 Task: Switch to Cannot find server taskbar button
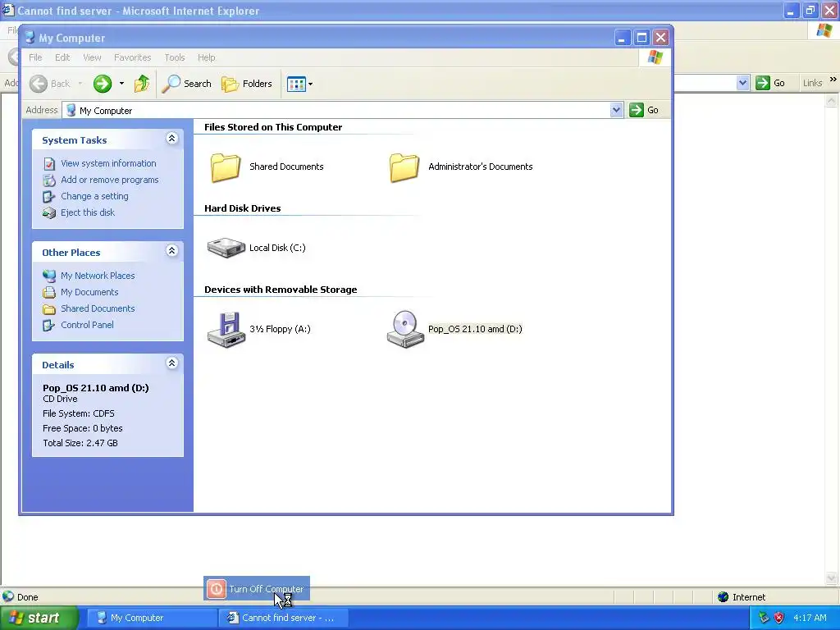283,618
